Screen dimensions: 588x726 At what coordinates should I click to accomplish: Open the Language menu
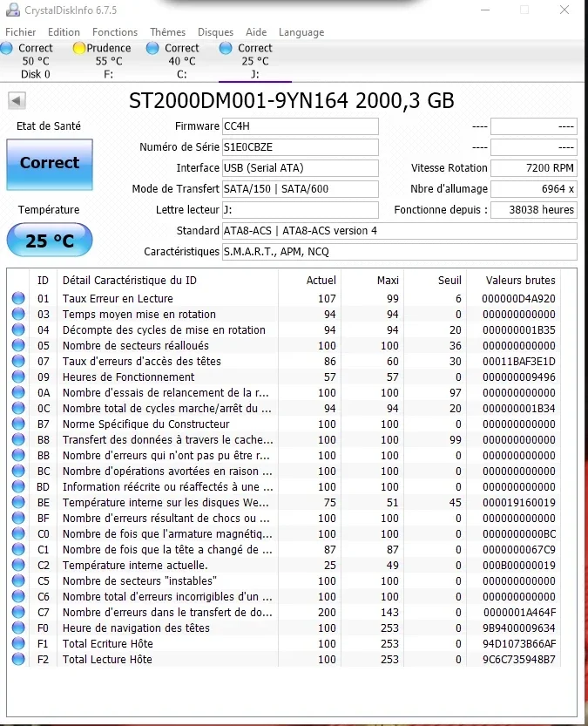point(301,32)
